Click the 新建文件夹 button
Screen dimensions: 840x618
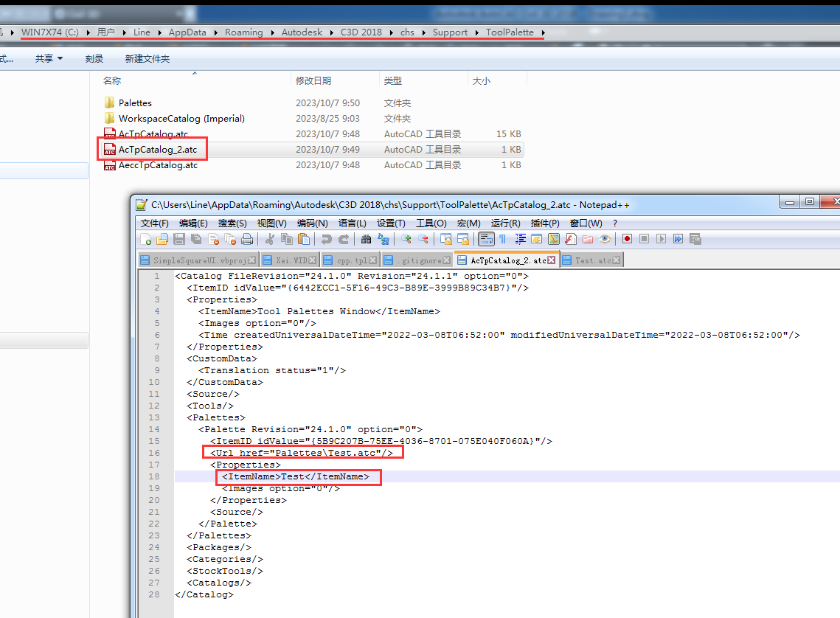click(147, 58)
